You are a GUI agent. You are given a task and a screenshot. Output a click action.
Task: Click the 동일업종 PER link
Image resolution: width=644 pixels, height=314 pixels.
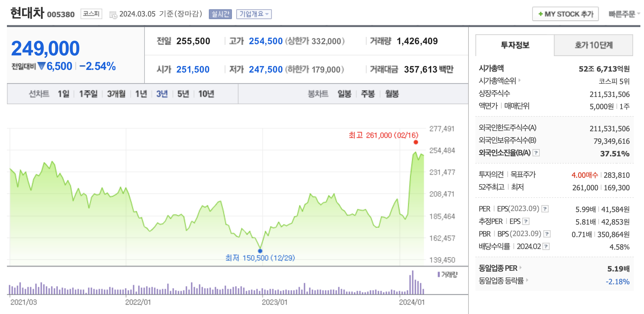498,268
